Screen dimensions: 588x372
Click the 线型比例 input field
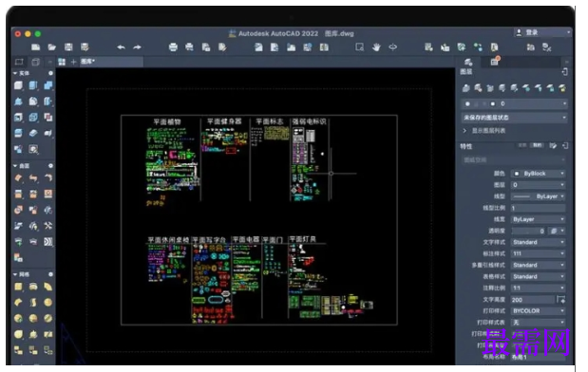coord(538,208)
